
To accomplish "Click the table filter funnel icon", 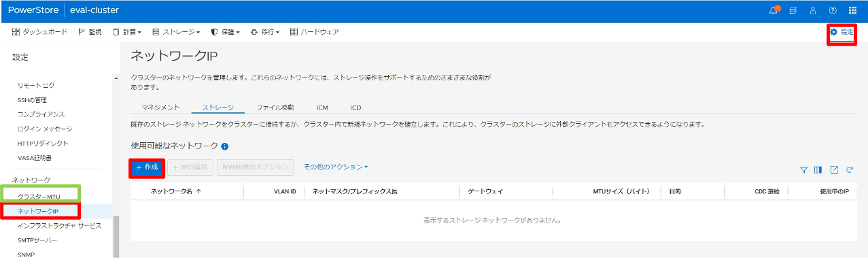I will coord(803,170).
